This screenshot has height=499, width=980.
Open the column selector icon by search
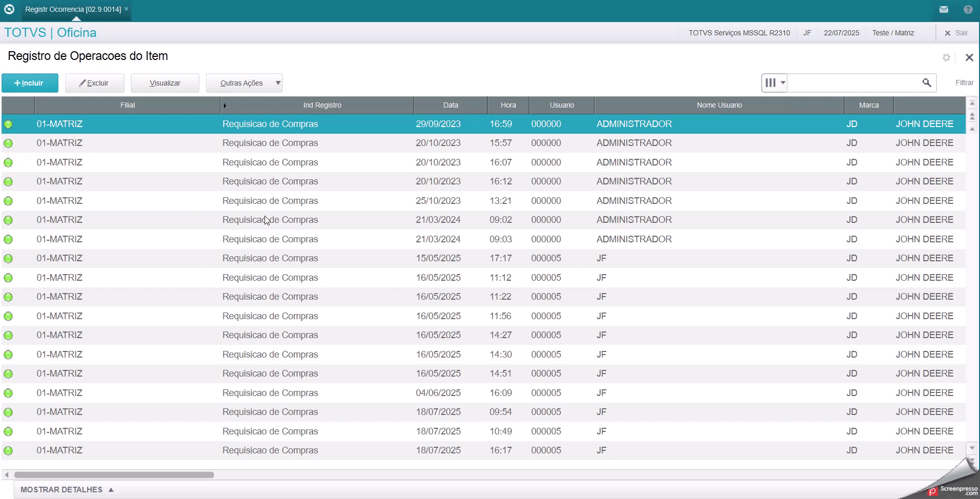(774, 82)
